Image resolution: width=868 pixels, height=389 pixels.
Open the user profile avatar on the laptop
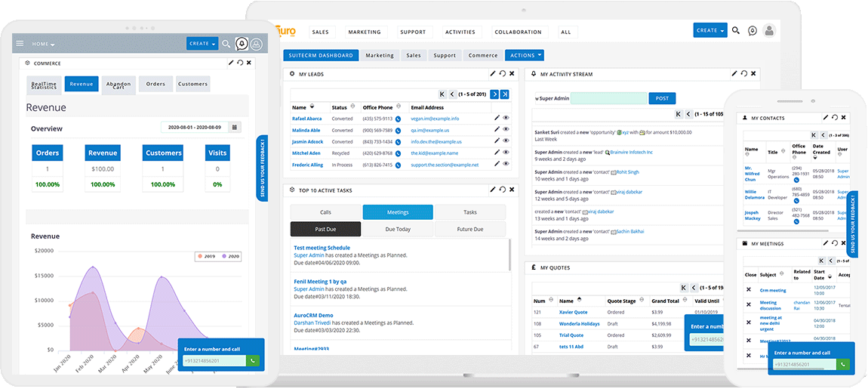769,31
